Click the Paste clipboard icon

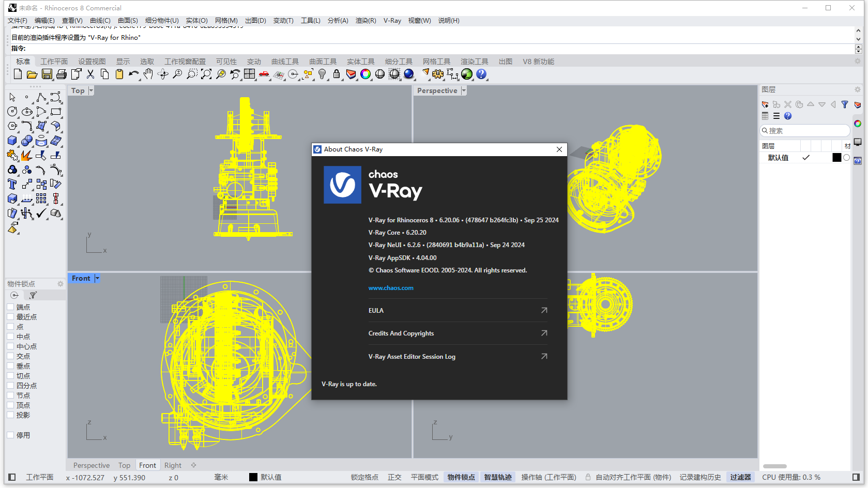pos(119,74)
